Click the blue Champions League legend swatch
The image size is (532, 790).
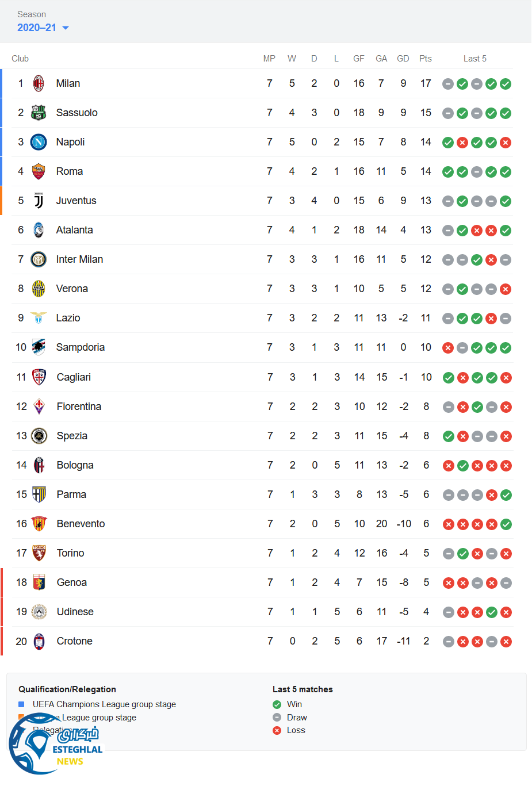pos(21,704)
